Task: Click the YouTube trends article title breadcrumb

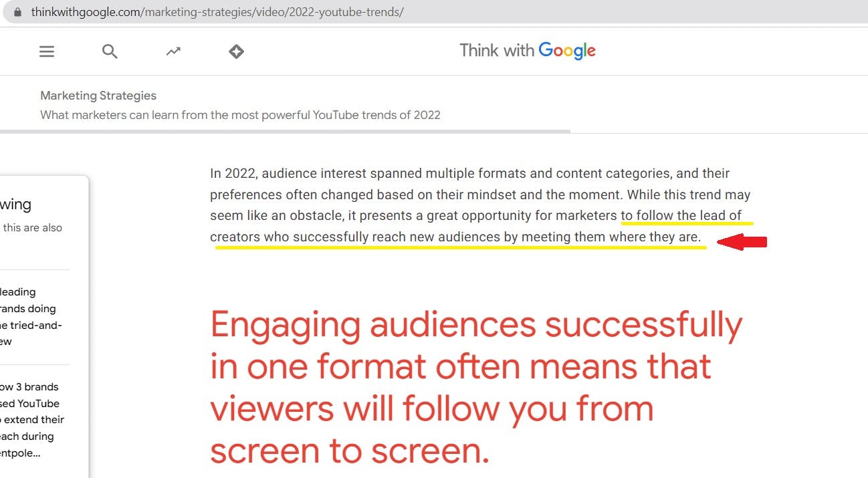Action: pos(241,115)
